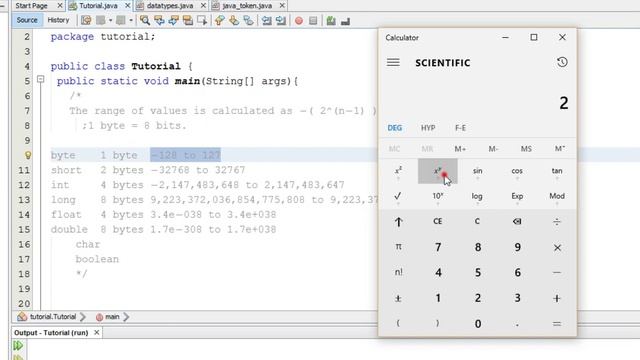
Task: Click Shift Line Right icon
Action: pyautogui.click(x=281, y=20)
